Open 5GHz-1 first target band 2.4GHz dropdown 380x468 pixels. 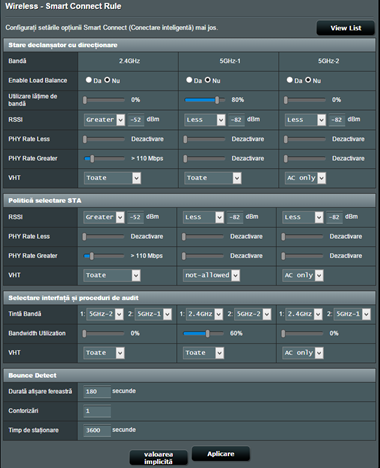204,314
